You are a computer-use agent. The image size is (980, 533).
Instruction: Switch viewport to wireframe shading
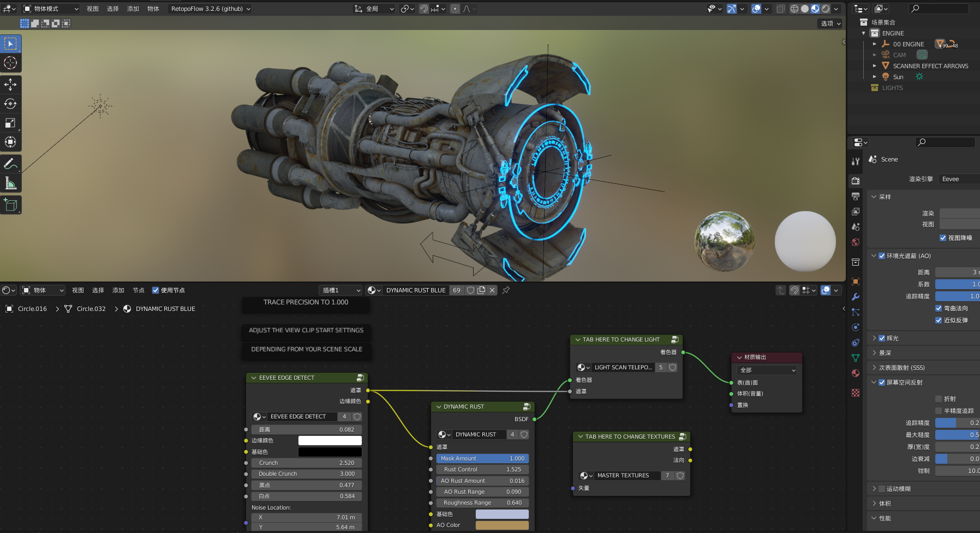tap(794, 9)
